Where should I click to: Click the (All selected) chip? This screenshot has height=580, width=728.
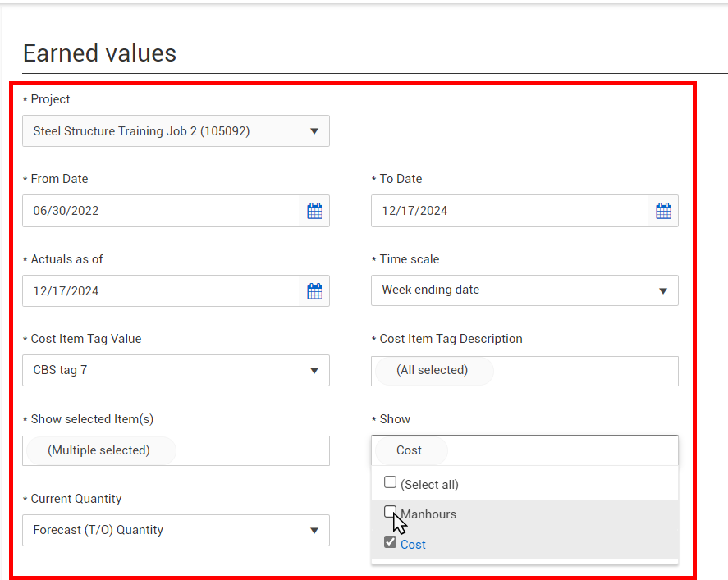[433, 370]
